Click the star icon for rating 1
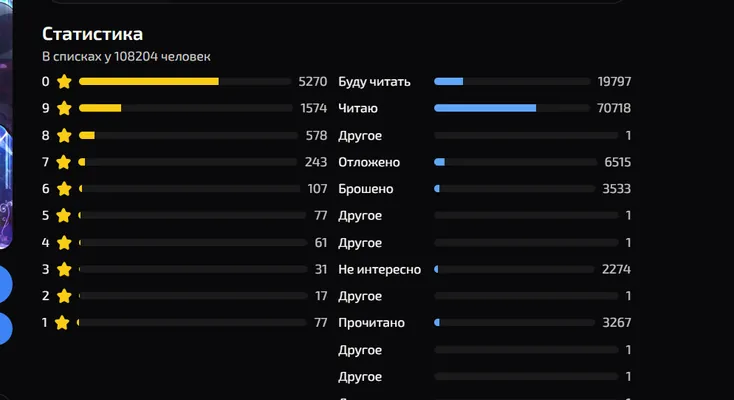Viewport: 734px width, 400px height. pos(62,323)
